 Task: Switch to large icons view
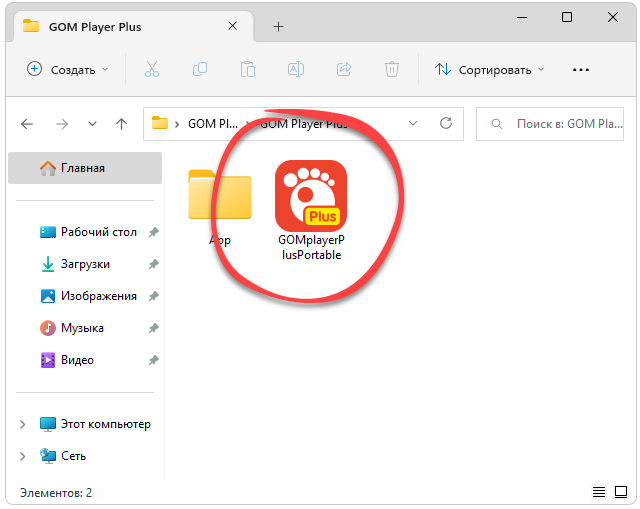pyautogui.click(x=621, y=492)
